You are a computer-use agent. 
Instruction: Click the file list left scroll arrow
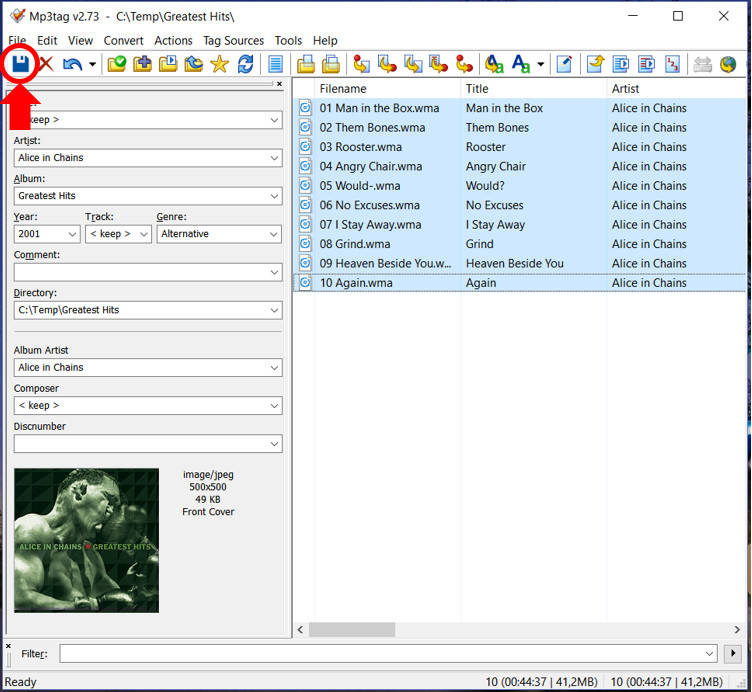[x=300, y=629]
